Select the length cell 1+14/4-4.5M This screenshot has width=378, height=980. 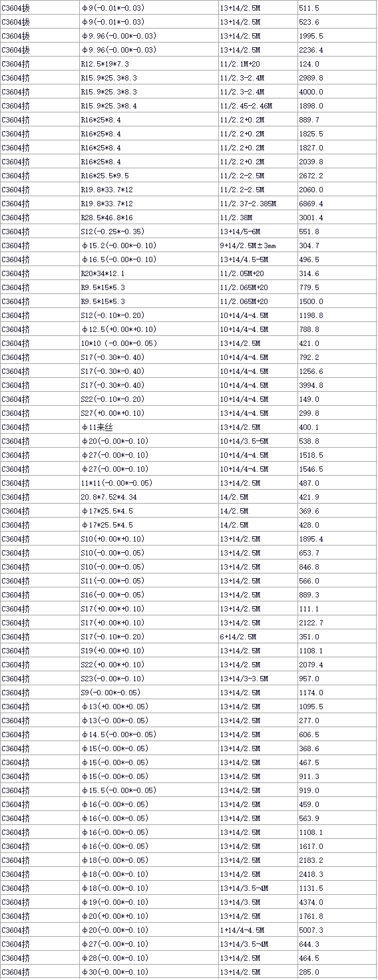[257, 930]
